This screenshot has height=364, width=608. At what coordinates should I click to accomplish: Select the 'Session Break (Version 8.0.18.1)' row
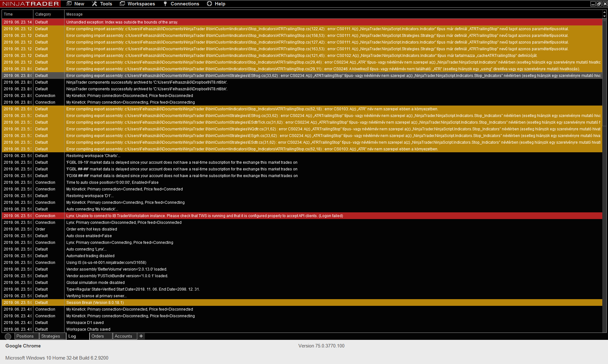click(x=302, y=303)
